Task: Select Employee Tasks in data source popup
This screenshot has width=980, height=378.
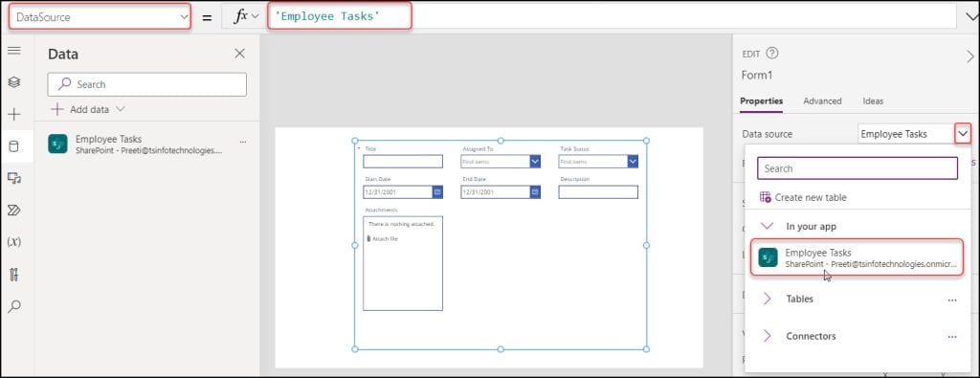Action: pyautogui.click(x=857, y=257)
